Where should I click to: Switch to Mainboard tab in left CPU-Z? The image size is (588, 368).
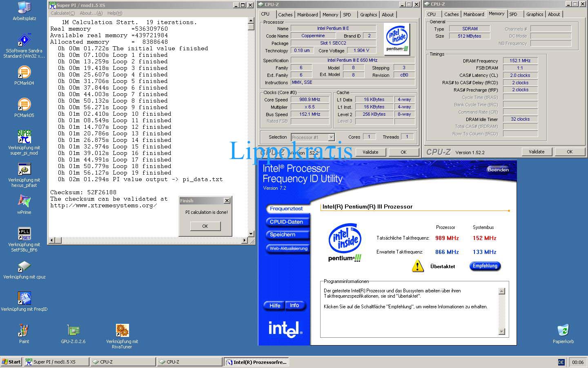(307, 14)
